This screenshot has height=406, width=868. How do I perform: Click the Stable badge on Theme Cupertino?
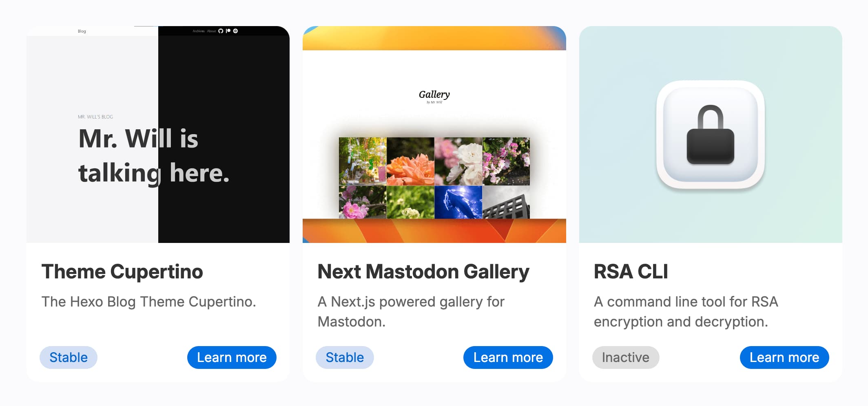click(x=68, y=357)
